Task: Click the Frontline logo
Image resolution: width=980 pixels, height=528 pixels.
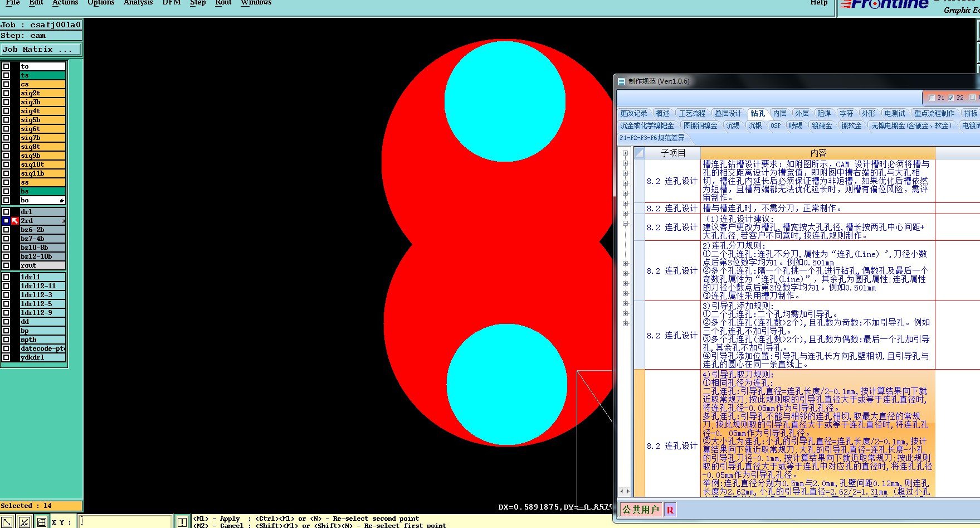Action: [x=884, y=4]
